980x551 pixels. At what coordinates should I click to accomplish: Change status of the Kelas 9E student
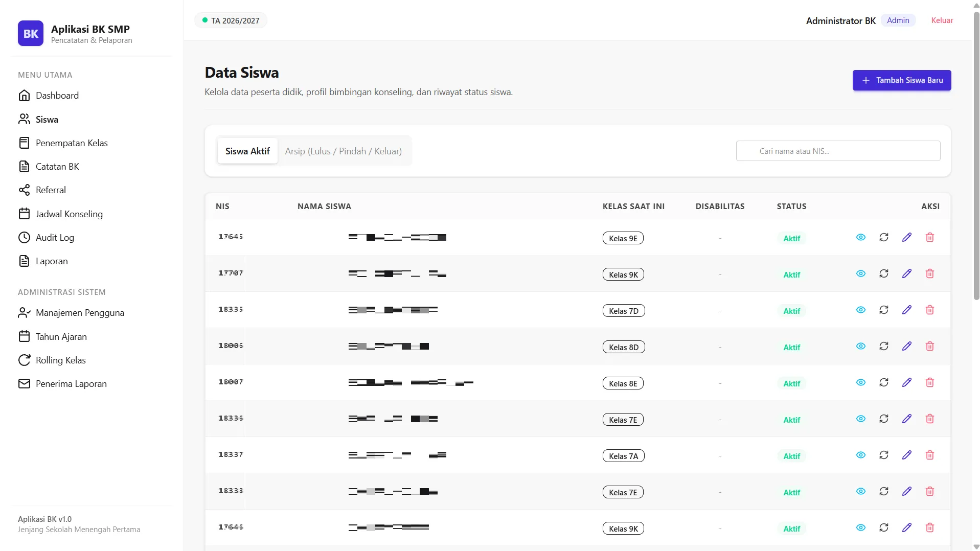pyautogui.click(x=884, y=237)
